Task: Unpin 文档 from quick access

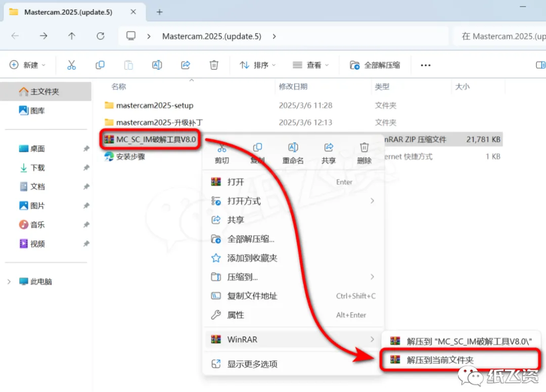Action: [x=86, y=187]
